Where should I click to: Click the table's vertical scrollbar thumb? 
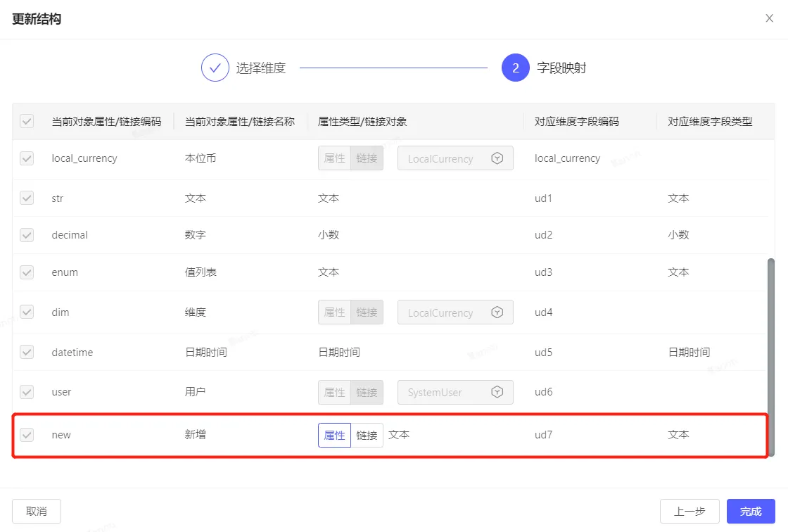coord(771,357)
